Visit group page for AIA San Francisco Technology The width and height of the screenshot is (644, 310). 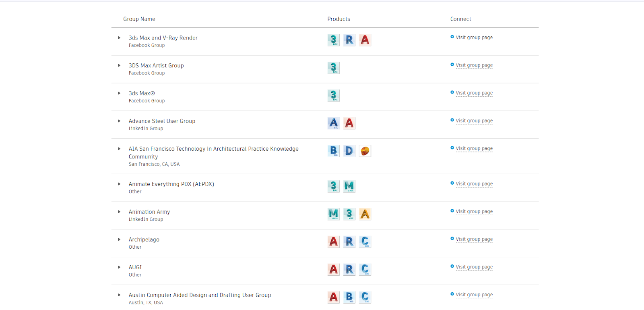pos(474,149)
